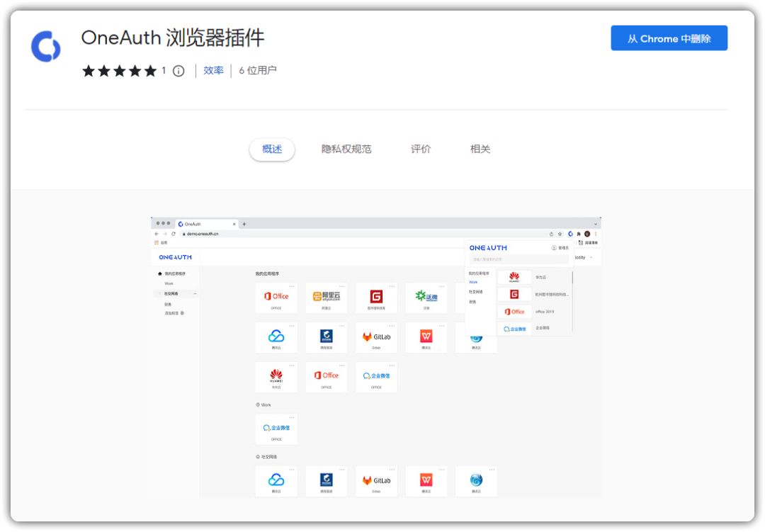Click the OneAuth 浏览器插件 title text
The height and width of the screenshot is (532, 765).
tap(173, 38)
